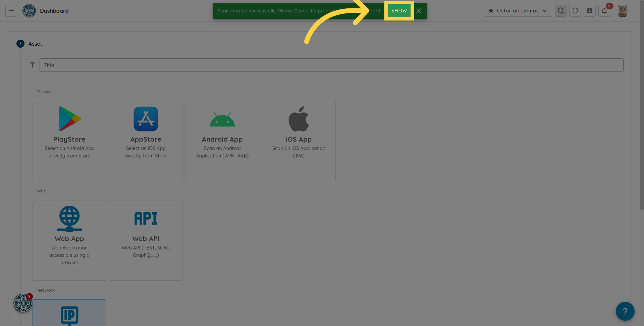Open the user avatar profile menu
This screenshot has width=644, height=326.
coord(623,11)
